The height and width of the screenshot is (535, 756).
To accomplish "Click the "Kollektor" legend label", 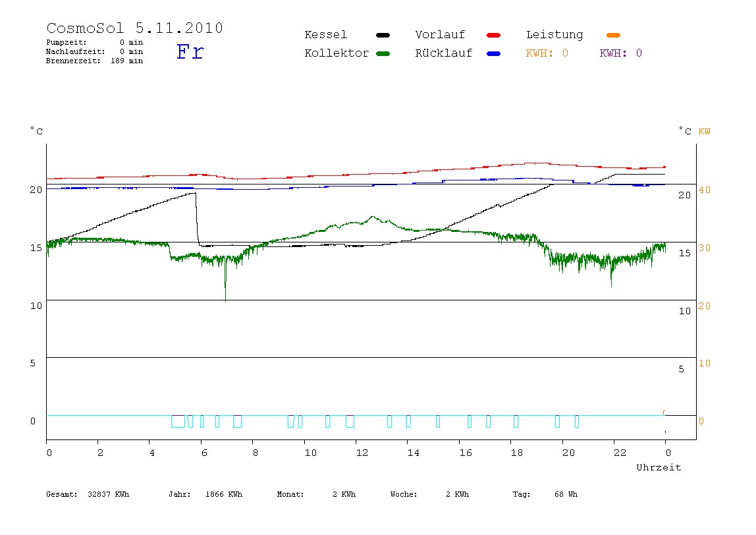I will 337,53.
